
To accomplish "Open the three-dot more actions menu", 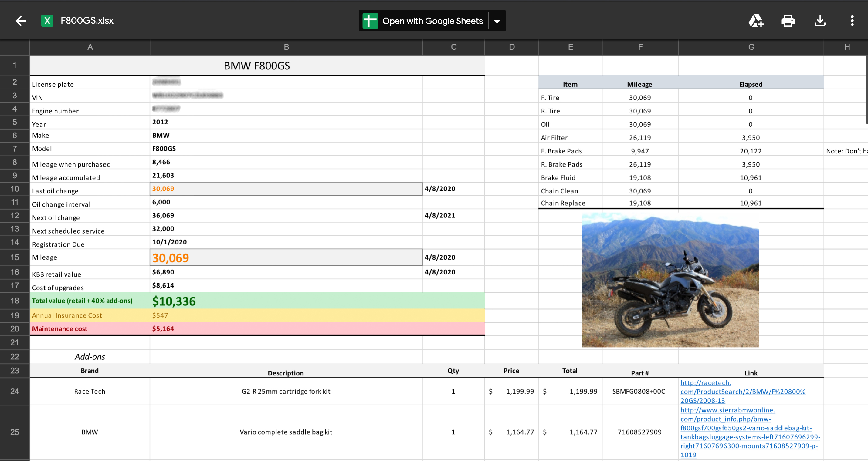I will (852, 21).
